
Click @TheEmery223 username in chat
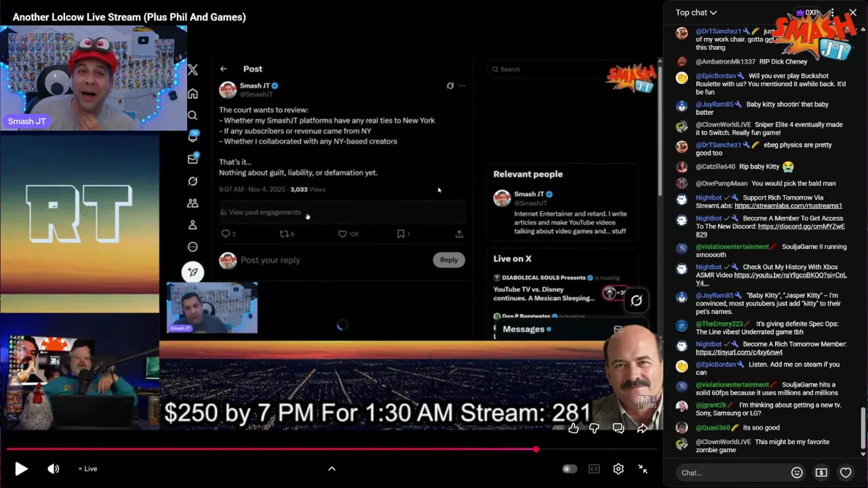(x=719, y=325)
